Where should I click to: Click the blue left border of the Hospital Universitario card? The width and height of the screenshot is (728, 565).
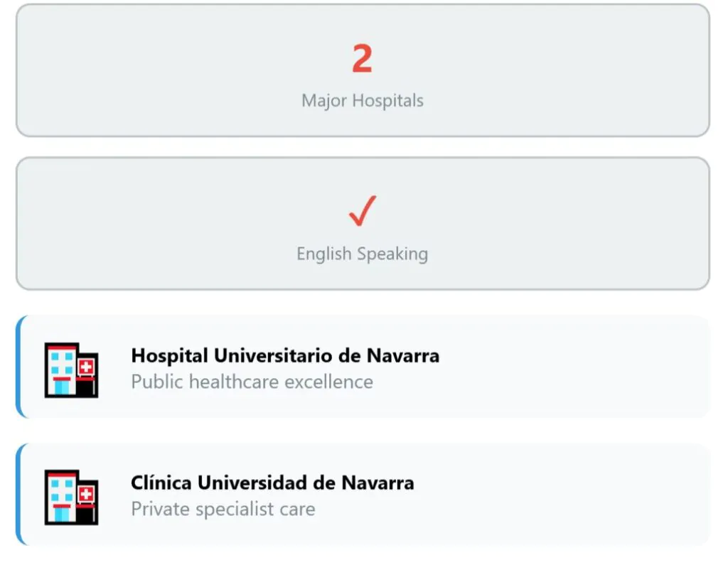pyautogui.click(x=18, y=367)
